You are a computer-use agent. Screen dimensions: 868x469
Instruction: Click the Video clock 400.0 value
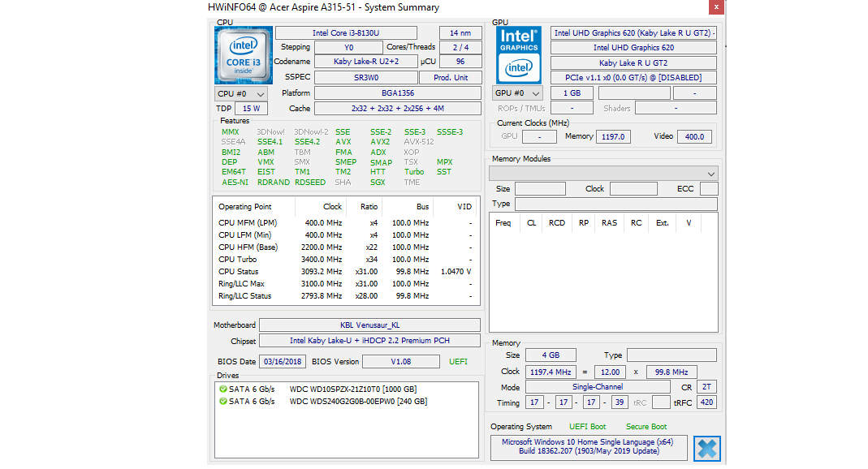point(694,136)
